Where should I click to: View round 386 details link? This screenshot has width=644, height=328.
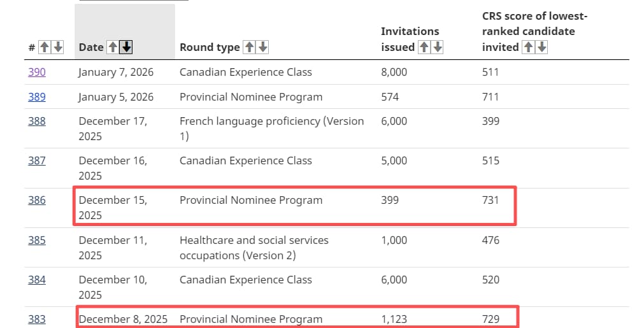[x=37, y=200]
